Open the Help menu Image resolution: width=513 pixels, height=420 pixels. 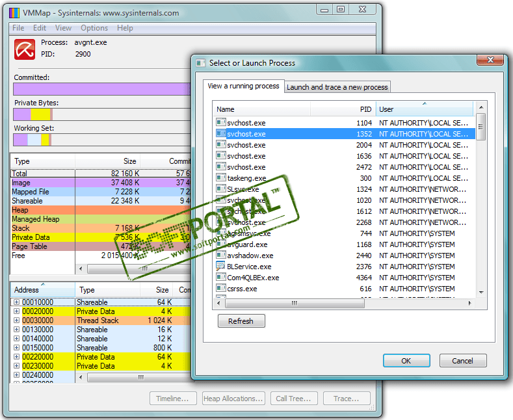(125, 28)
